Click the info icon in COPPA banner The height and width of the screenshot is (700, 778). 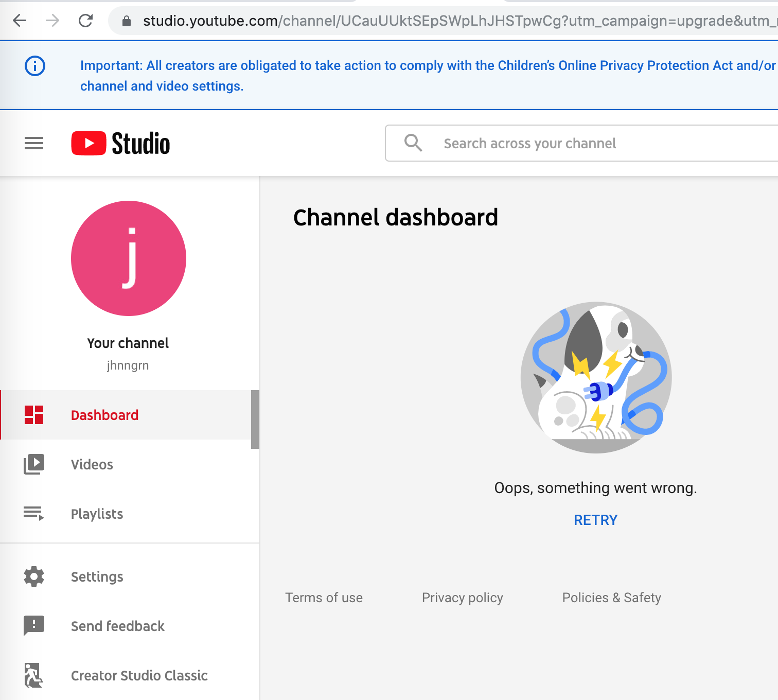pyautogui.click(x=35, y=66)
